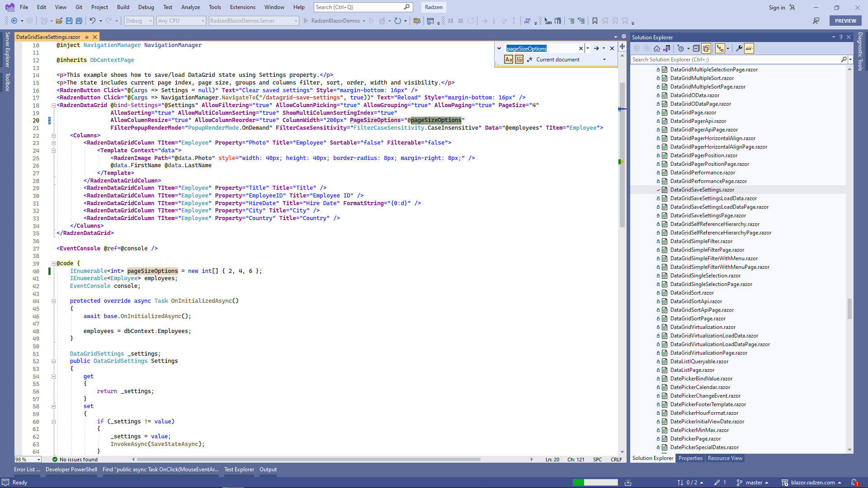
Task: Enable Match Whole Word in the Find box
Action: click(x=519, y=59)
